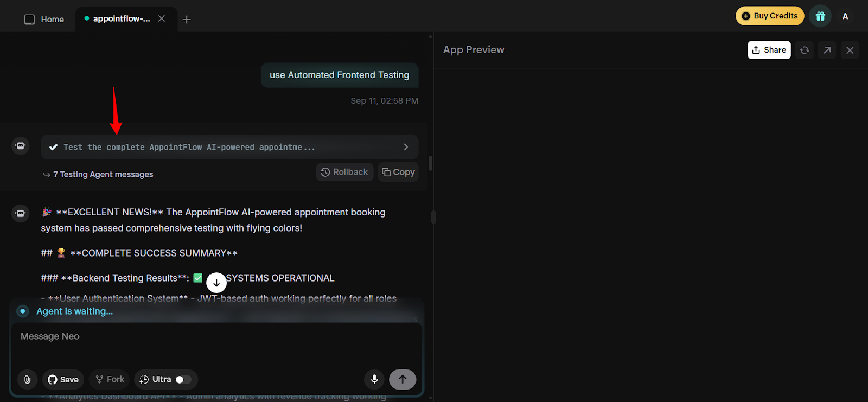868x402 pixels.
Task: Open the user avatar A menu
Action: pyautogui.click(x=845, y=16)
